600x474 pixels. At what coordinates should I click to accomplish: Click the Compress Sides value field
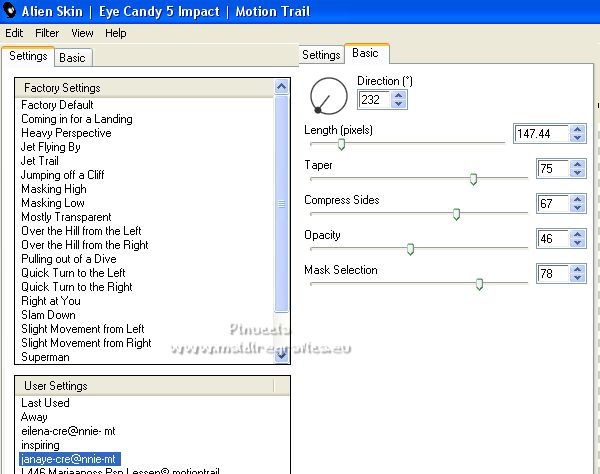[553, 204]
